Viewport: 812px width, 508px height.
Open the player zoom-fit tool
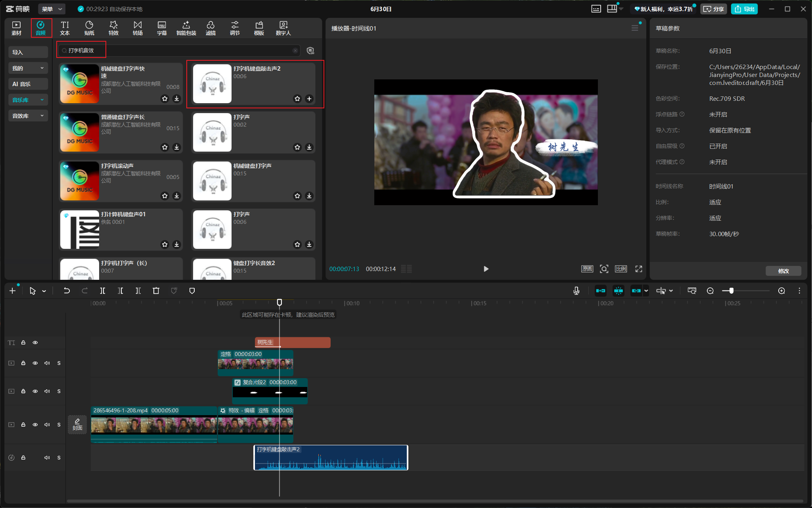click(604, 269)
